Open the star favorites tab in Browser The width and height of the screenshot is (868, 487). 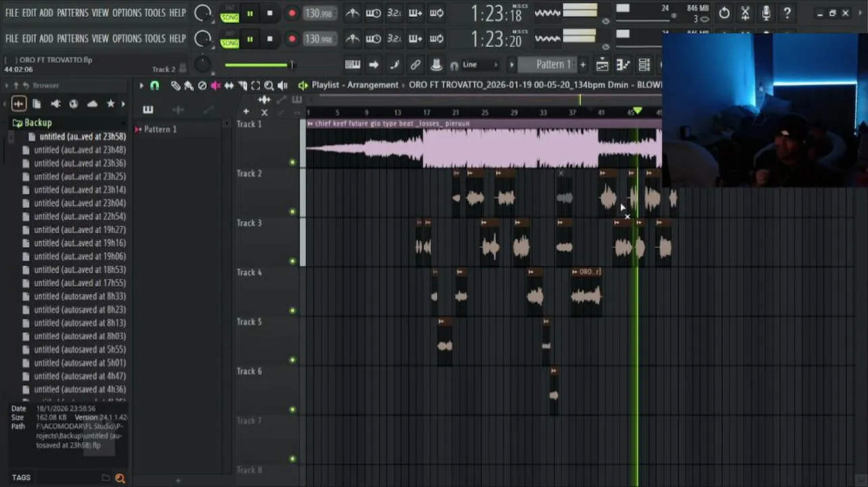coord(110,103)
